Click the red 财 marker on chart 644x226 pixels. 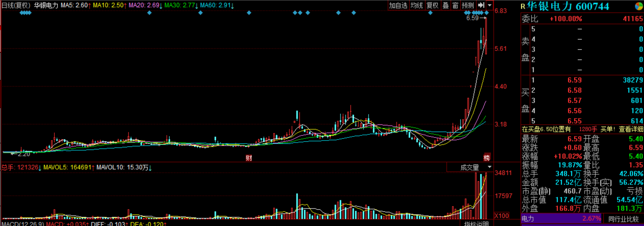(249, 158)
